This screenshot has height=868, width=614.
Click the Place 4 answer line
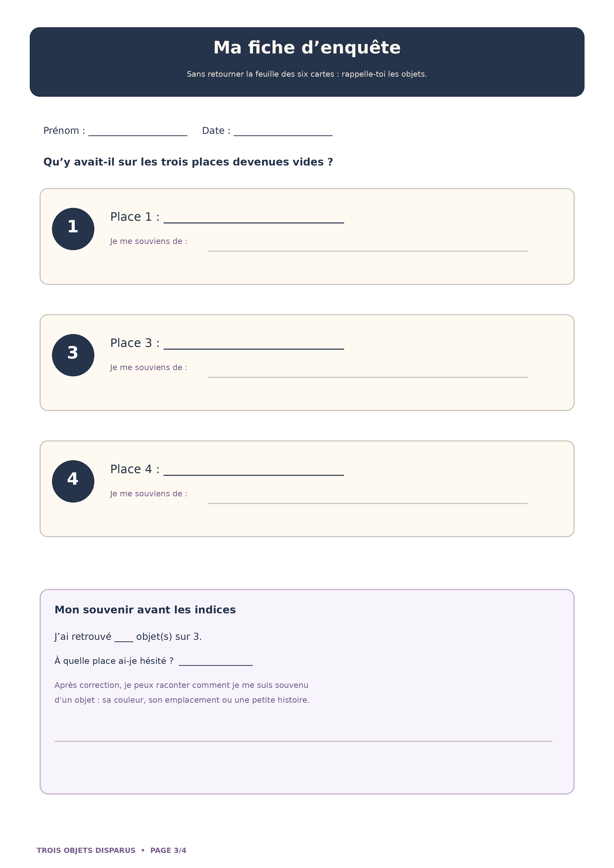(254, 475)
